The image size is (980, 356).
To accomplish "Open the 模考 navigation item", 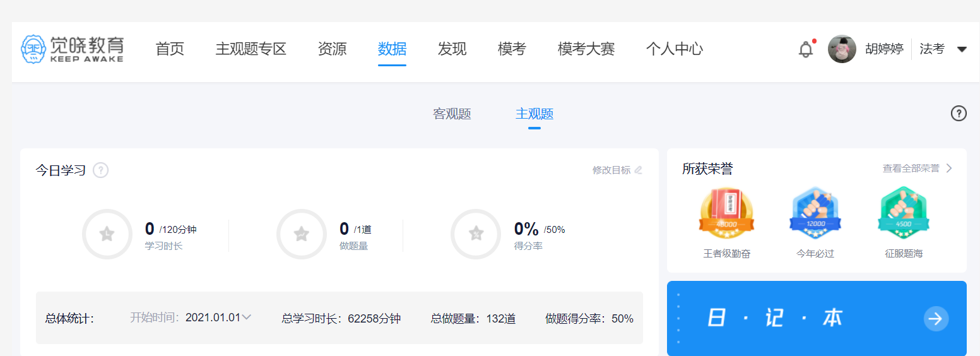I will click(512, 49).
